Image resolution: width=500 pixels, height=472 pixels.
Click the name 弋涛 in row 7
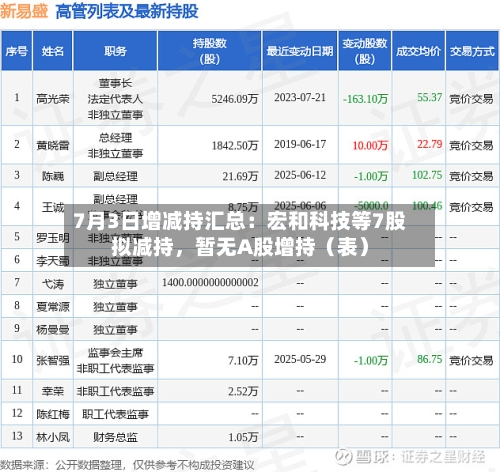coord(53,284)
